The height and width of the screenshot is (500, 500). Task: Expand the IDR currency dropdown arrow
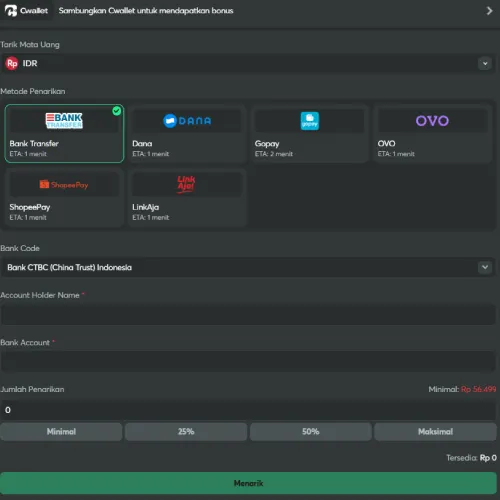[x=485, y=63]
